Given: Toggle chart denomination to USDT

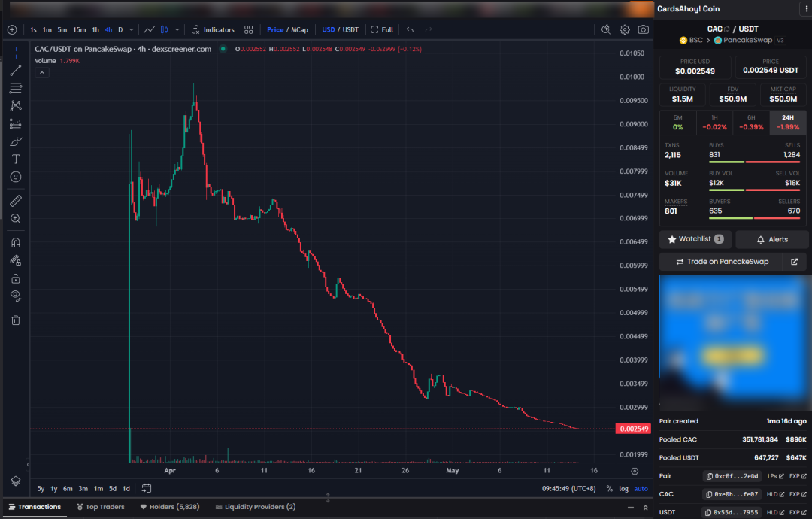Looking at the screenshot, I should click(x=350, y=29).
